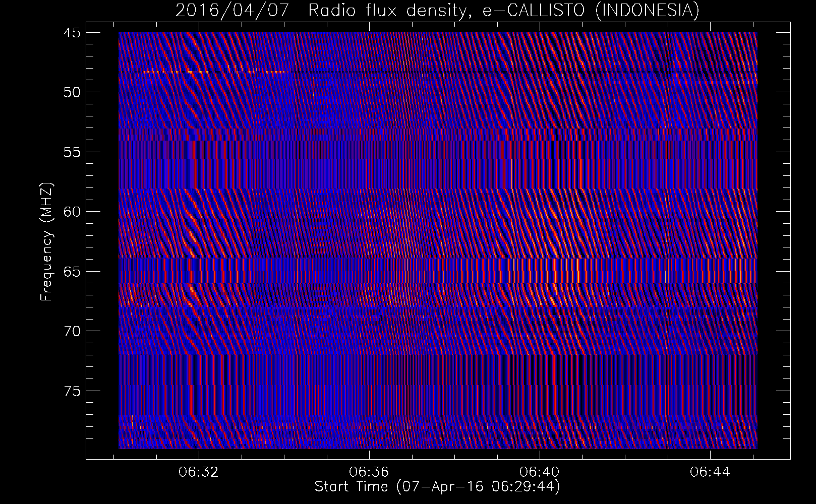Click the 06:32 time tick label

(x=199, y=472)
